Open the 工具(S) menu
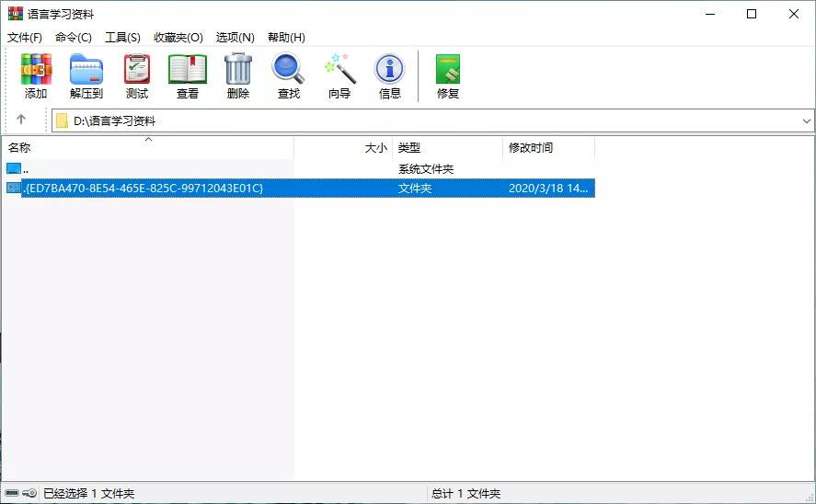 pyautogui.click(x=122, y=38)
